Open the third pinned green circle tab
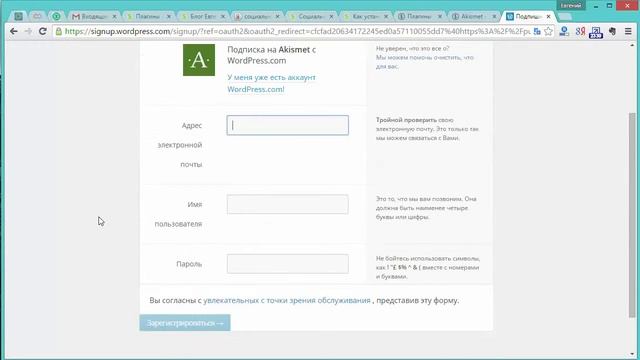Viewport: 640px width, 360px height. pos(56,16)
